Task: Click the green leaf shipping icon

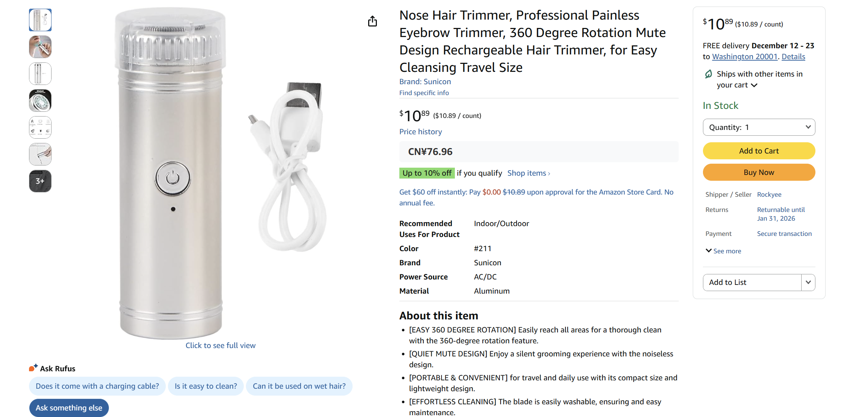Action: pyautogui.click(x=708, y=74)
